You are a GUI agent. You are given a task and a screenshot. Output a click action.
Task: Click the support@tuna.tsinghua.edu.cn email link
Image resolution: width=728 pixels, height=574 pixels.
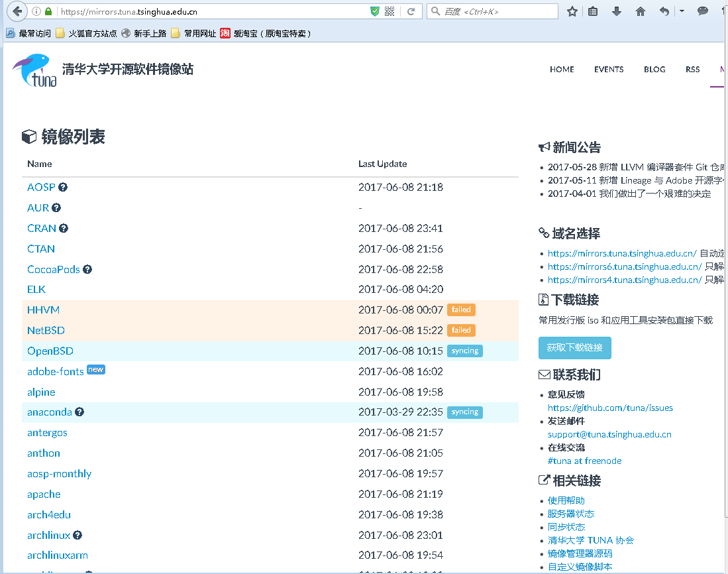[609, 434]
